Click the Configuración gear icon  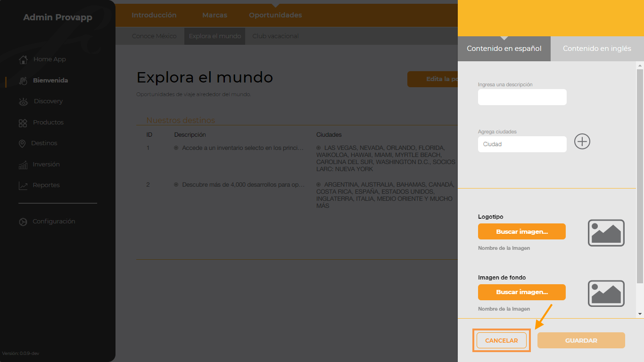click(x=23, y=222)
